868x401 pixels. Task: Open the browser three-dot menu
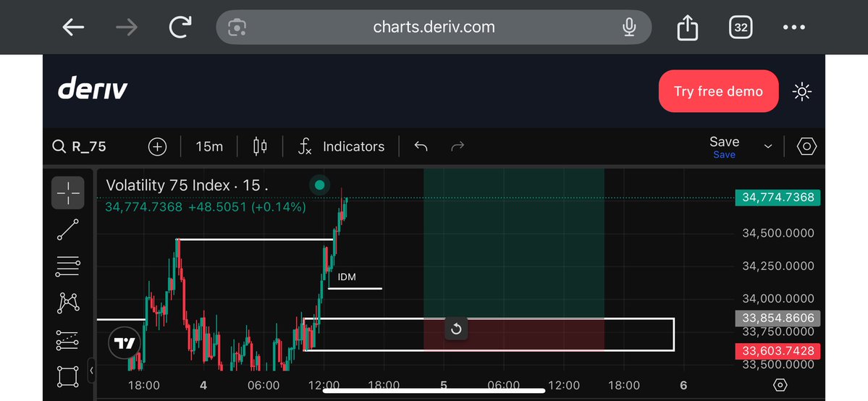(794, 27)
